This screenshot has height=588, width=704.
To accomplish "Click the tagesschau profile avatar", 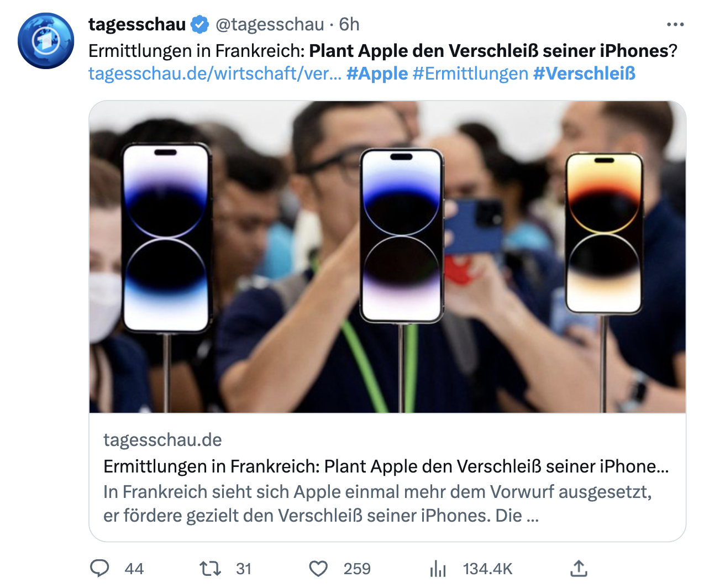I will [x=46, y=40].
